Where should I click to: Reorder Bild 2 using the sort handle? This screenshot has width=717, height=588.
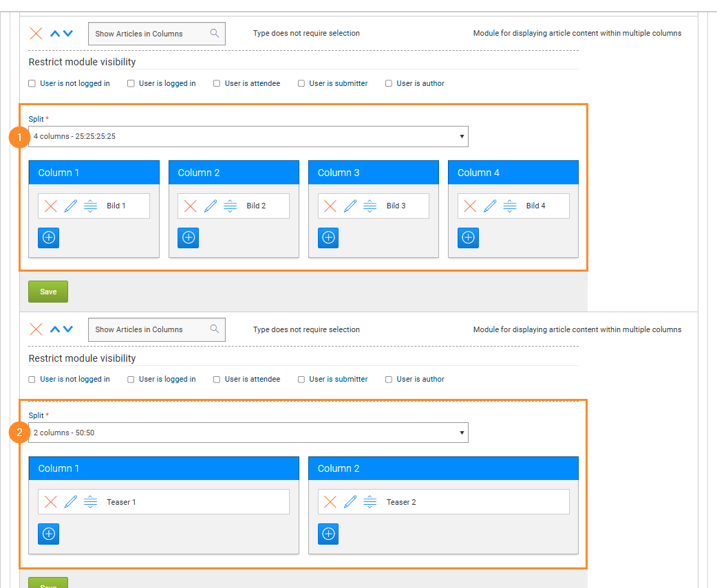(231, 206)
